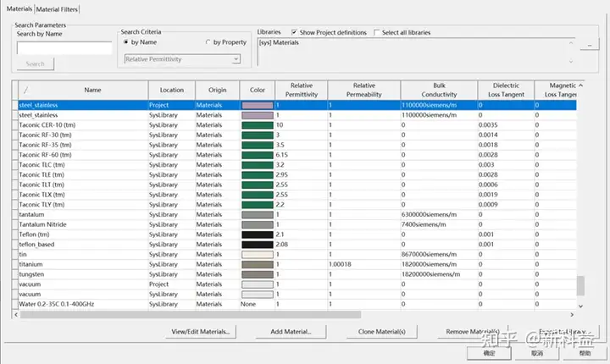Sort by Bulk Conductivity column header
The image size is (610, 364).
[x=439, y=90]
